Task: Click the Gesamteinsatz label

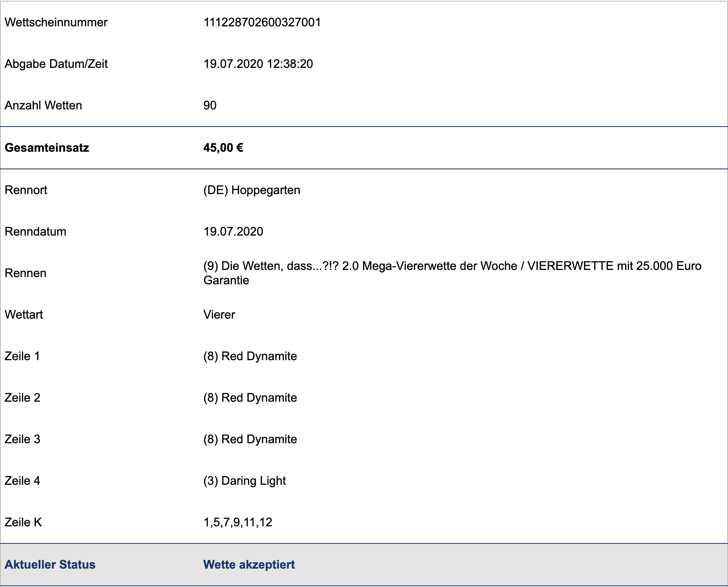Action: 47,148
